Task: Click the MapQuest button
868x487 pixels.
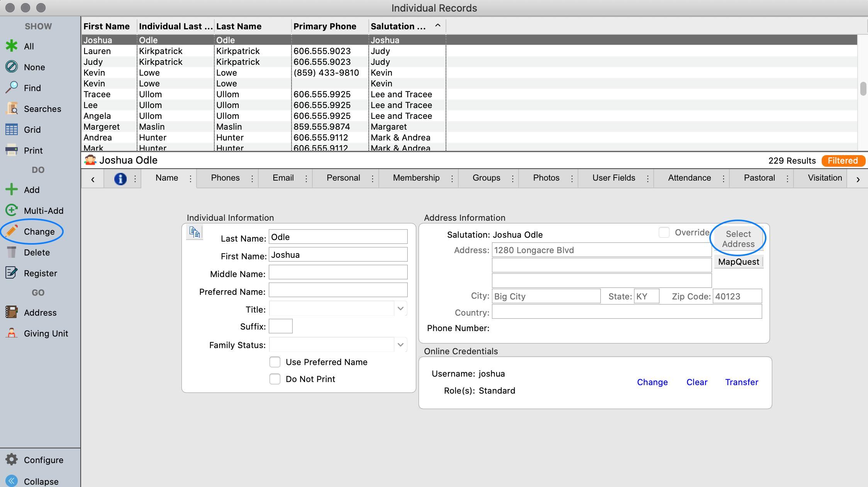Action: pos(738,262)
